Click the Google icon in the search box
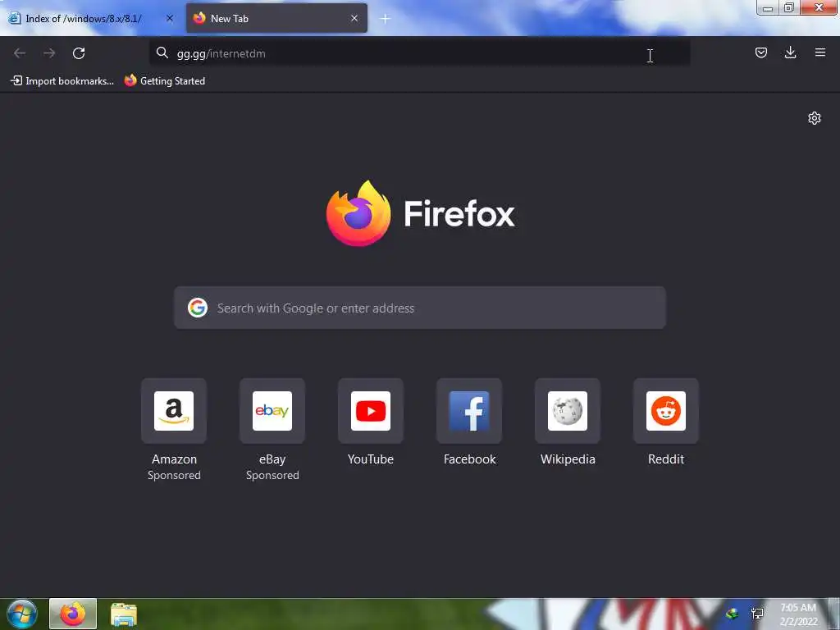 198,308
